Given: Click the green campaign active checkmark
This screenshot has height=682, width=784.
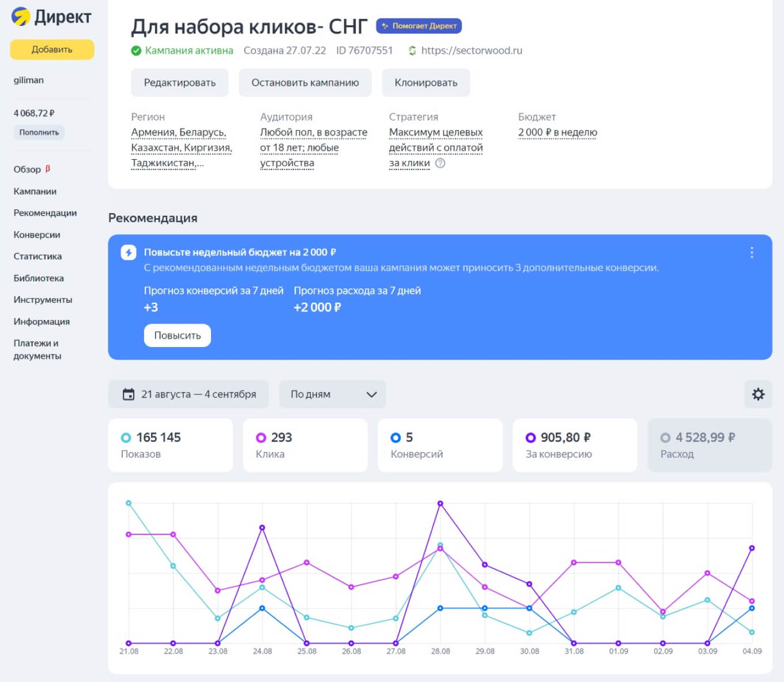Looking at the screenshot, I should point(136,51).
